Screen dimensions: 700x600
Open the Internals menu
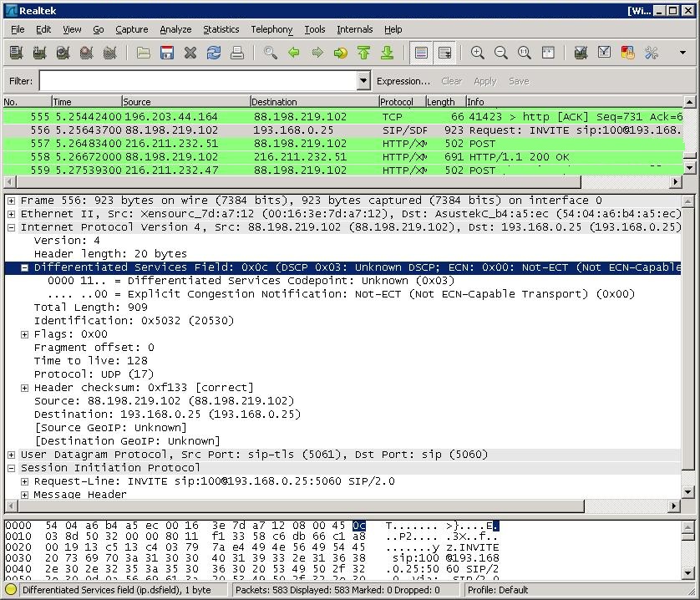click(x=354, y=29)
